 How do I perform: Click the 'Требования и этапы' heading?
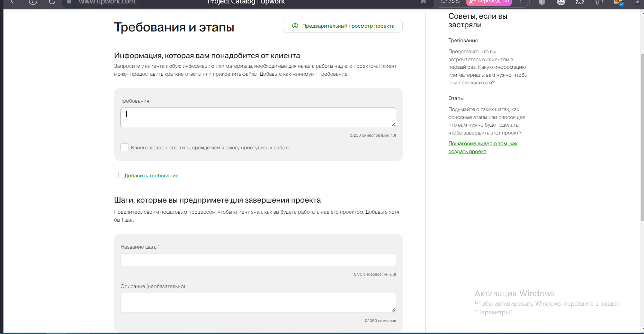click(x=174, y=27)
